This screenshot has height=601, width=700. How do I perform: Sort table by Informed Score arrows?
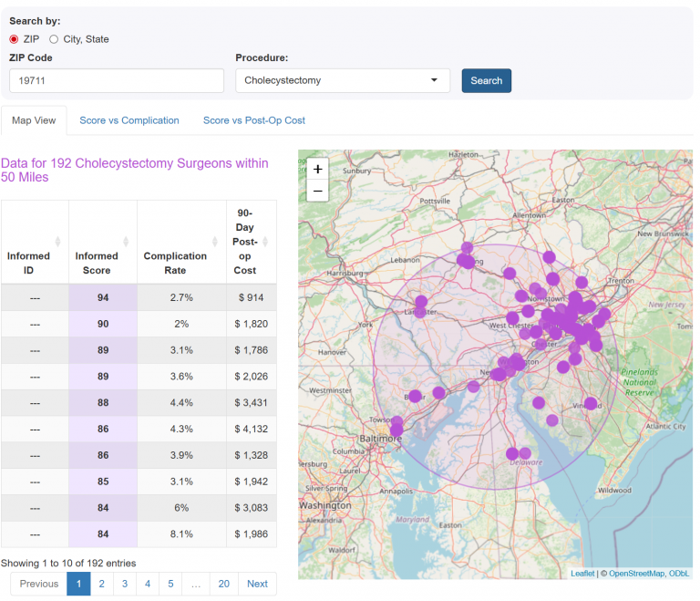coord(126,242)
